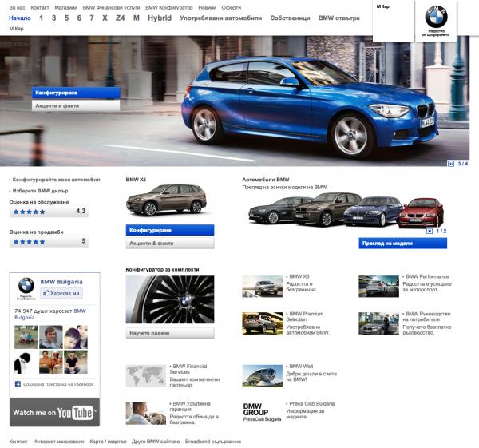Image resolution: width=479 pixels, height=448 pixels.
Task: Select the 3 Series navigation item
Action: coord(53,18)
